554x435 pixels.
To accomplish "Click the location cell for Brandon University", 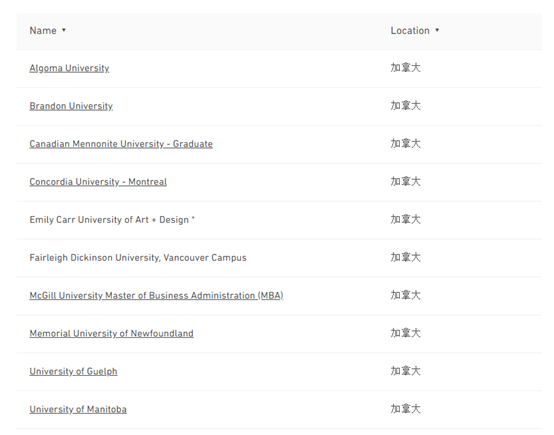I will click(x=405, y=106).
